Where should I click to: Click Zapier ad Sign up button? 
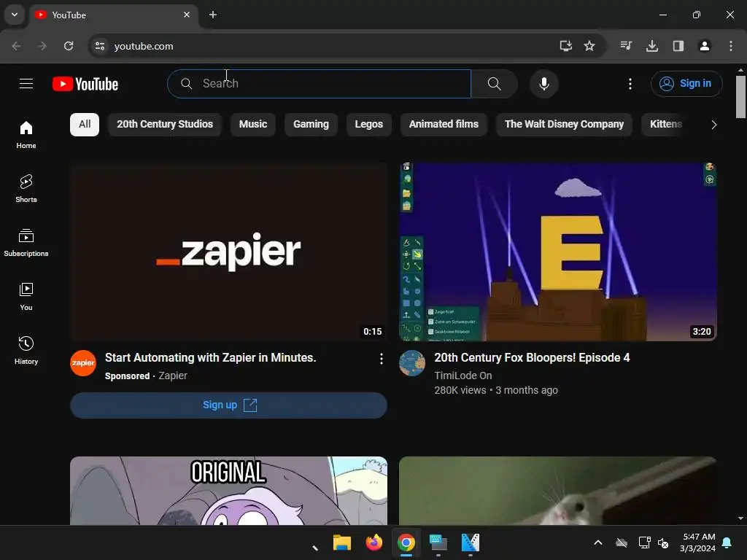coord(228,405)
